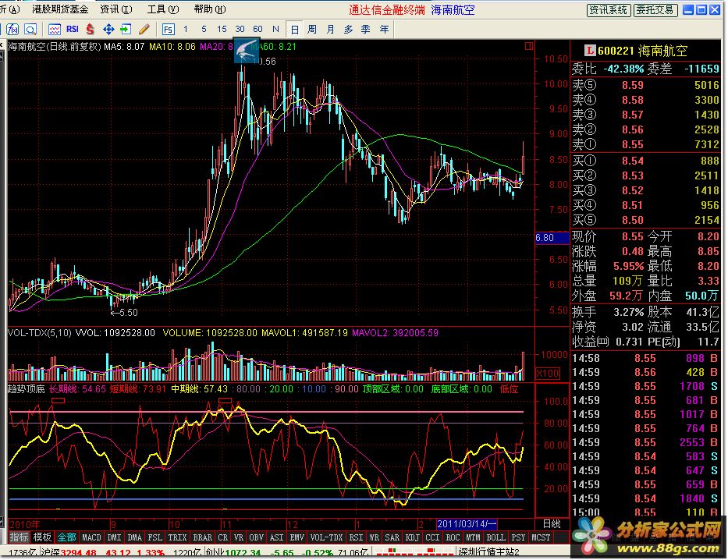Image resolution: width=728 pixels, height=560 pixels.
Task: Click the 委托交易 button
Action: click(x=655, y=9)
